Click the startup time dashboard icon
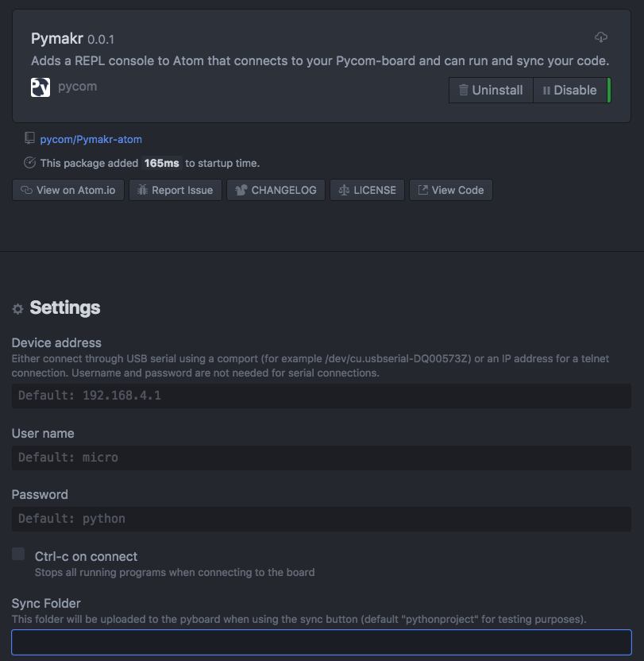644x661 pixels. [x=29, y=163]
